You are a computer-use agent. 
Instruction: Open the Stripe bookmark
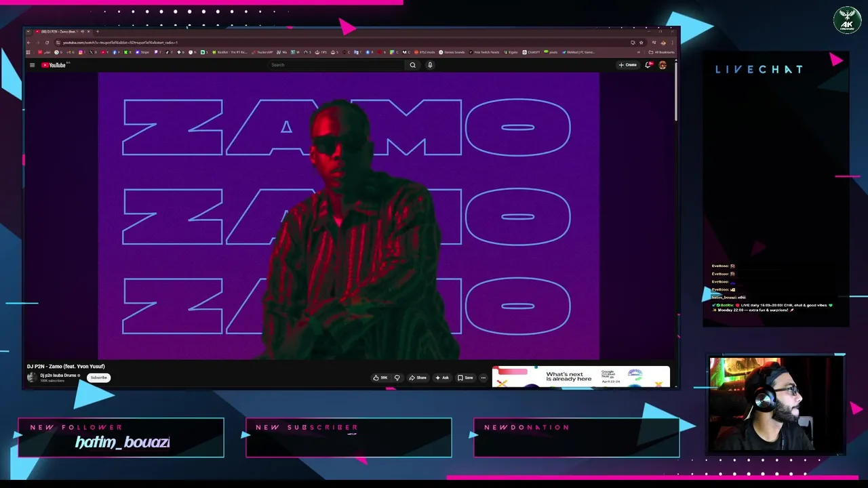142,52
